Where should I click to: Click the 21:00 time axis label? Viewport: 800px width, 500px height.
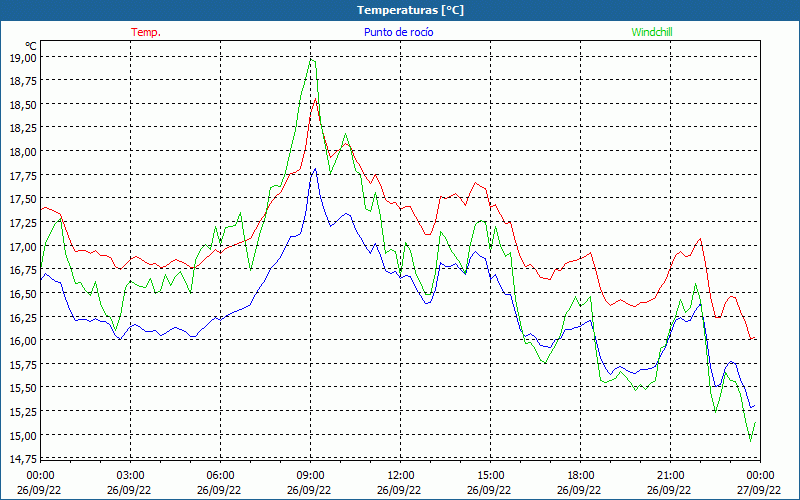coord(670,476)
